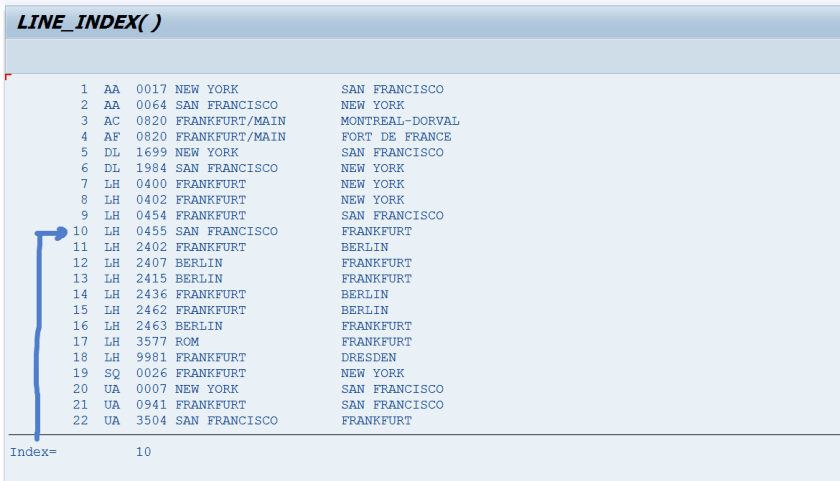
Task: Select flight number 0400 in line 7
Action: [x=152, y=184]
